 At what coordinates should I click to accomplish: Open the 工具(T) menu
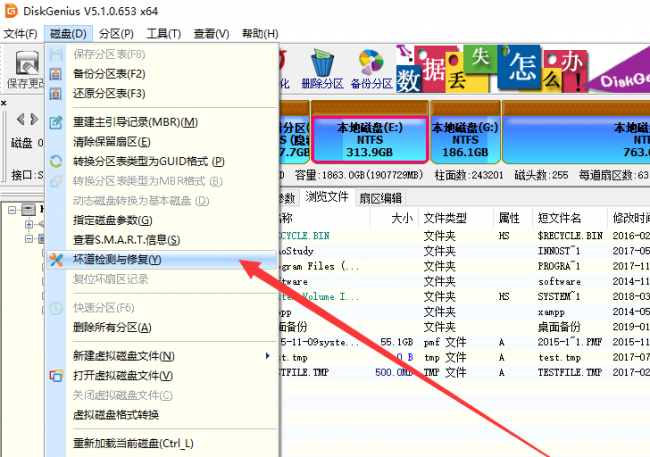(163, 34)
